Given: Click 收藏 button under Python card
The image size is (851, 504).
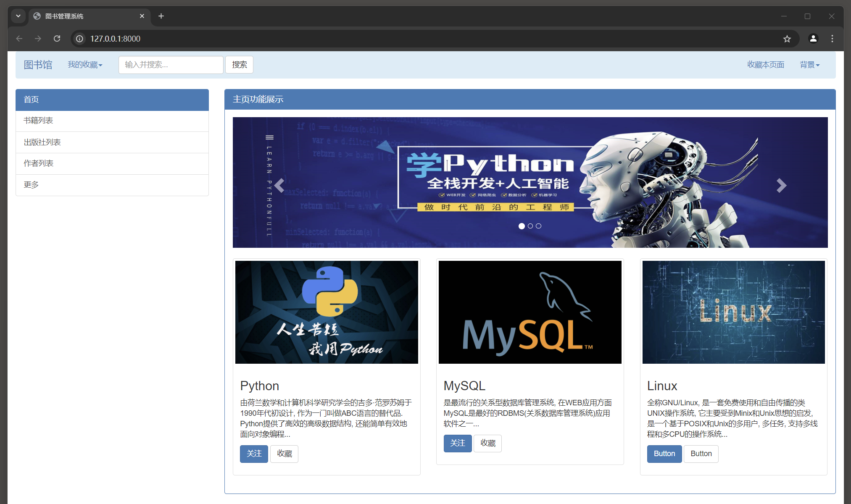Looking at the screenshot, I should [284, 454].
